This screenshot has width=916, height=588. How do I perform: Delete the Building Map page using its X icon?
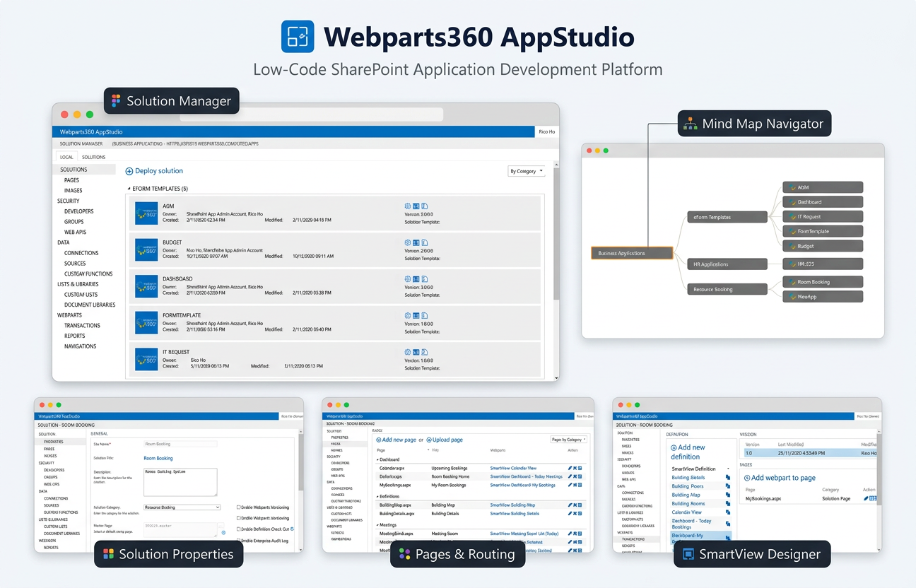click(x=575, y=505)
